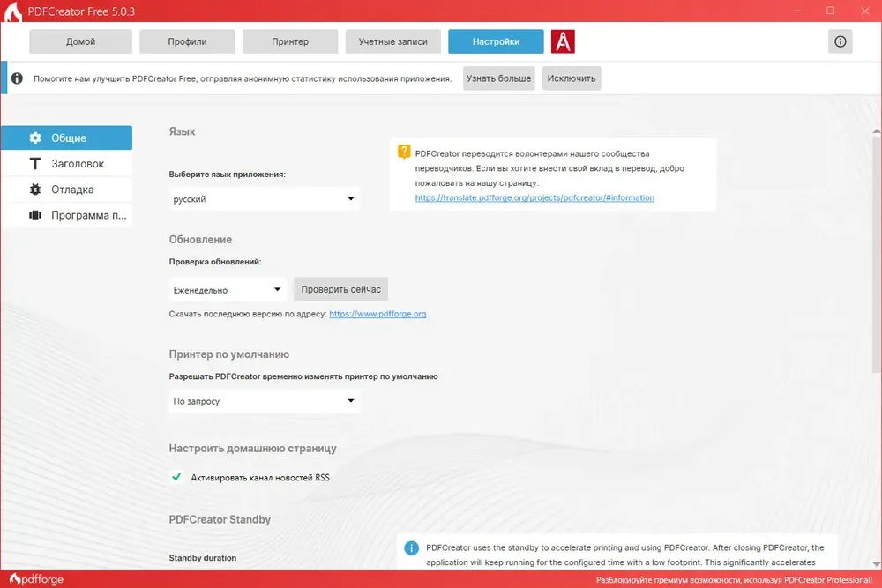Viewport: 882px width, 588px height.
Task: Click the Проверка обновлений label
Action: tap(215, 262)
